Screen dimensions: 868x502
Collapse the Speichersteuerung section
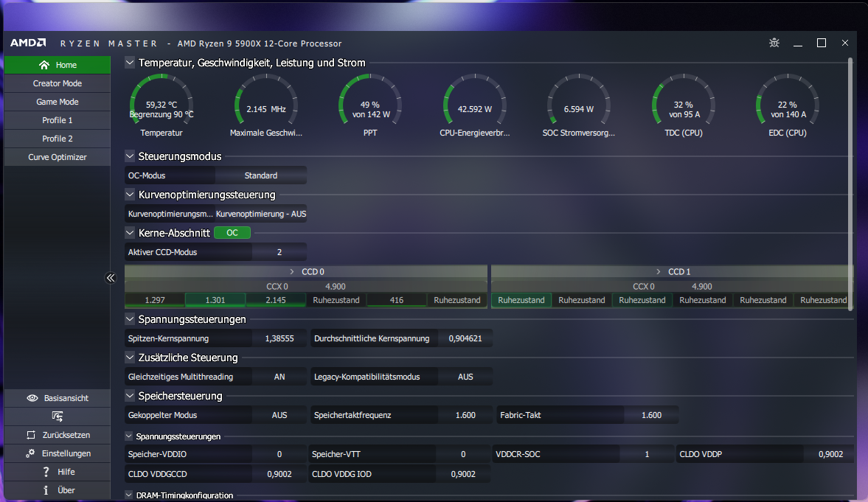click(x=130, y=395)
